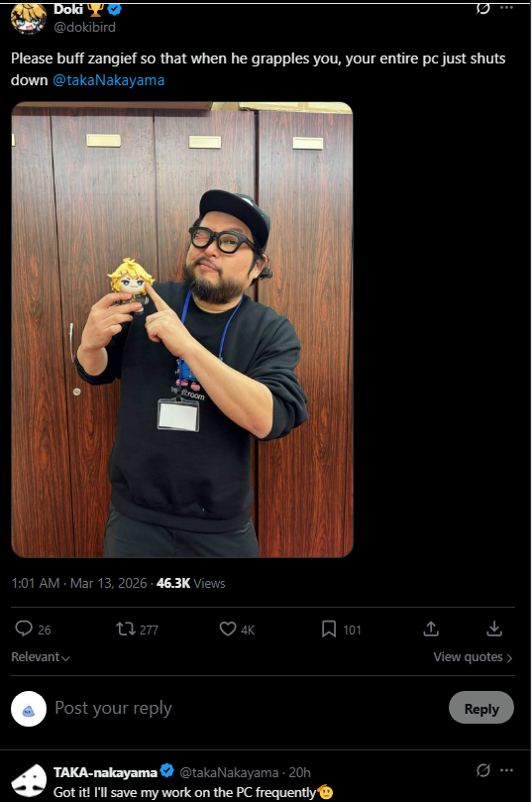This screenshot has height=802, width=532.
Task: Click the @dokibird handle
Action: [85, 27]
